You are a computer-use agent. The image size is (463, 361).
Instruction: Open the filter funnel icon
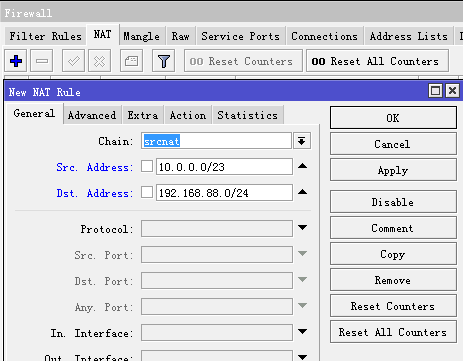163,61
